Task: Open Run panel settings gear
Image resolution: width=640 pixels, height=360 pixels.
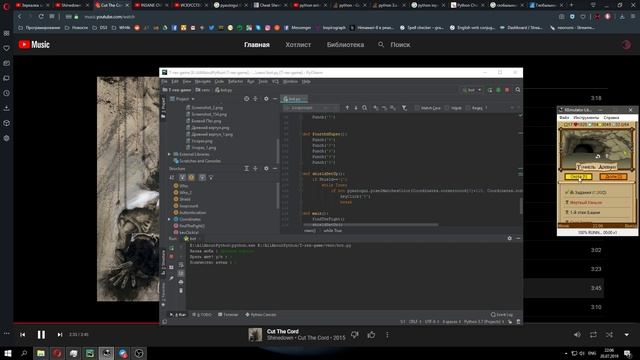Action: [509, 238]
